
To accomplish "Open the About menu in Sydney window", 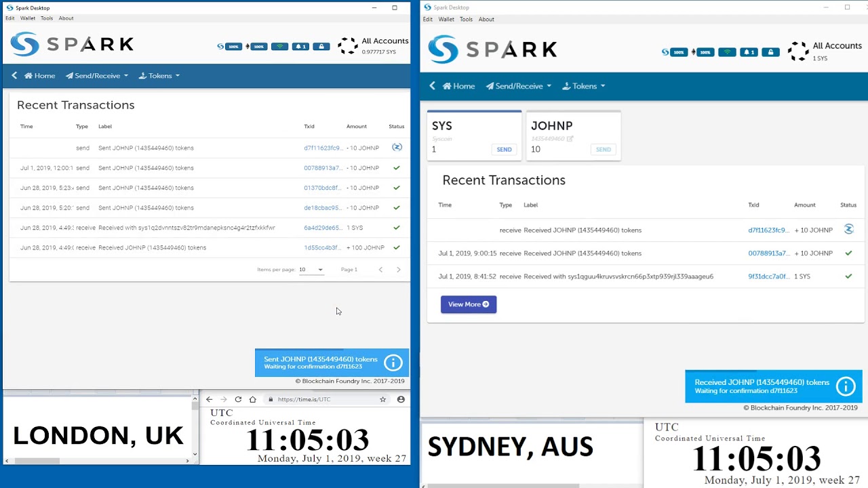I will click(486, 19).
